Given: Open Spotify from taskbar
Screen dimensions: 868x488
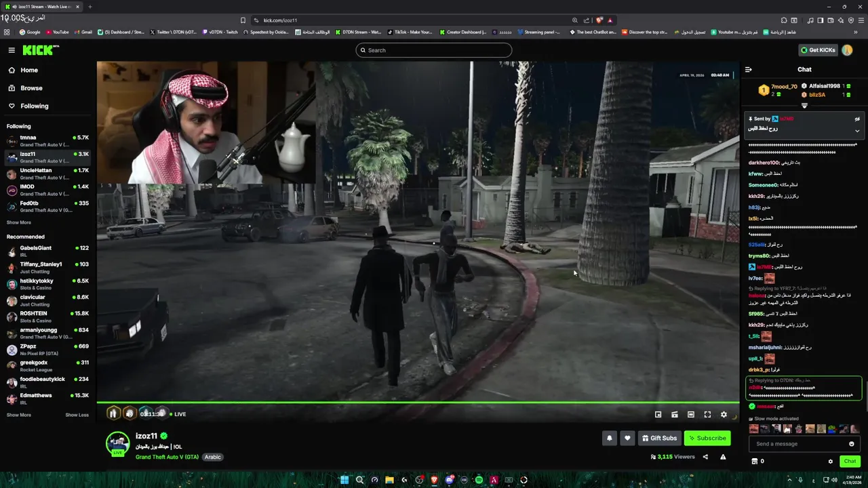Looking at the screenshot, I should [479, 480].
